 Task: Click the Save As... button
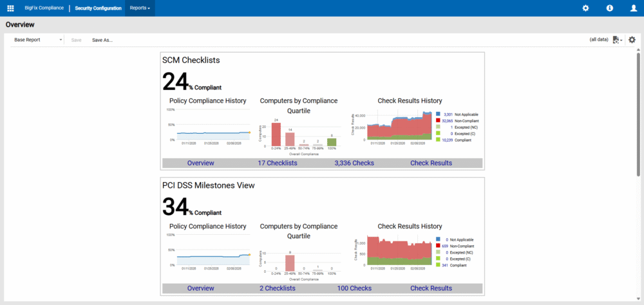[102, 40]
